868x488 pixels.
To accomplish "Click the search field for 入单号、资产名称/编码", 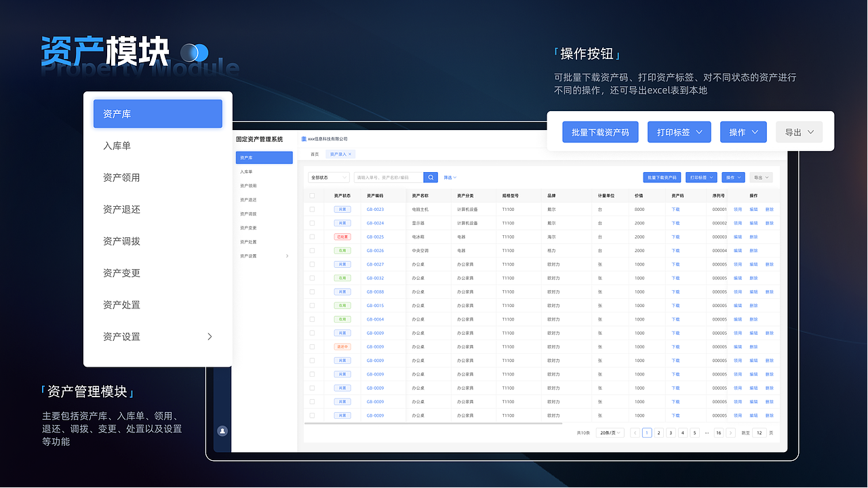I will point(388,178).
